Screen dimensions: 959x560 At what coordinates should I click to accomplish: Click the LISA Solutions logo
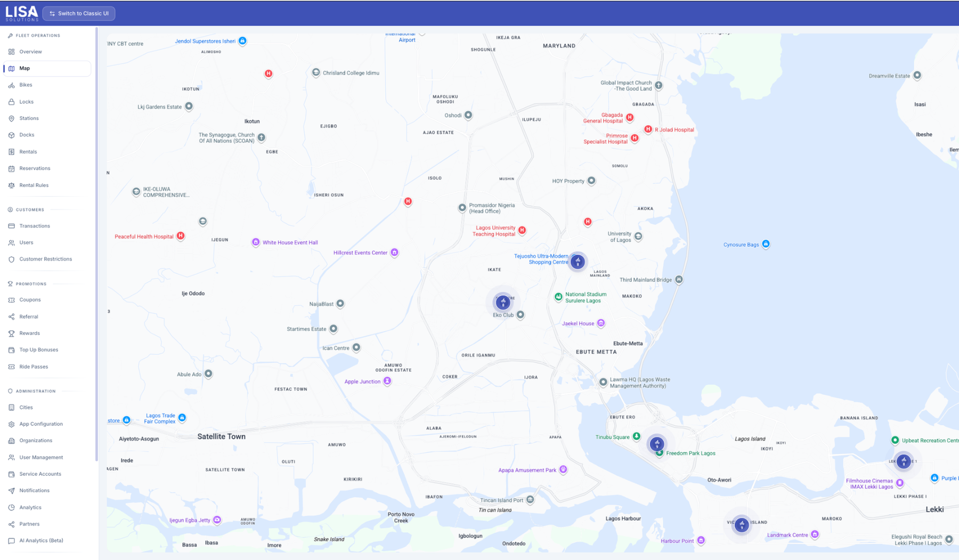point(22,13)
